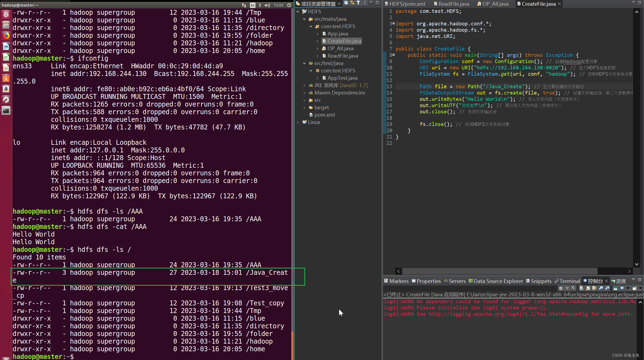
Task: Open the filter icon in project explorer
Action: click(x=358, y=3)
